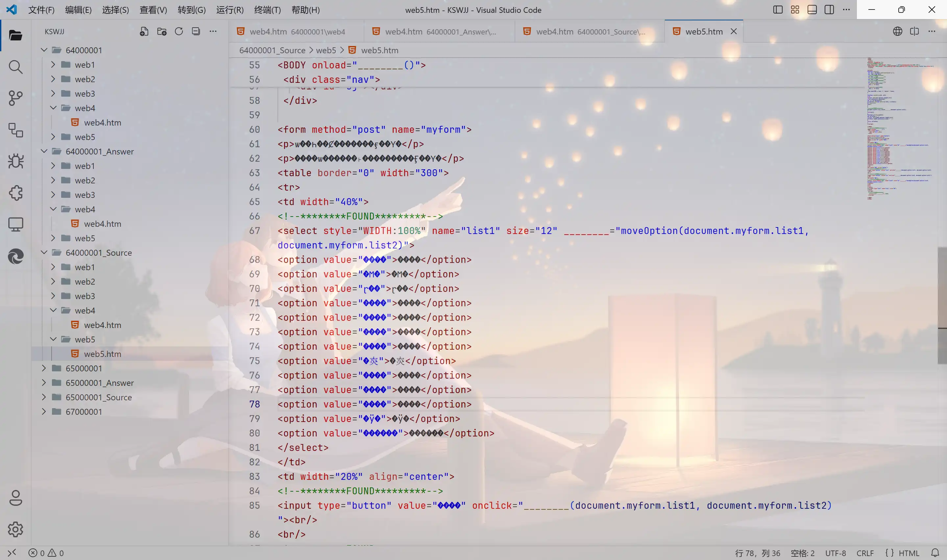This screenshot has width=947, height=560.
Task: Collapse the 64000001_Source folder
Action: click(99, 252)
